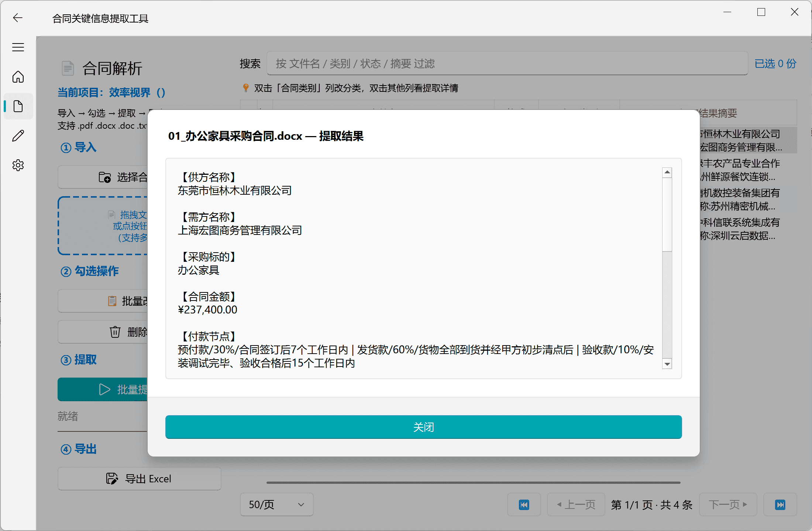Go to next page 下一页
This screenshot has height=531, width=812.
(x=728, y=504)
